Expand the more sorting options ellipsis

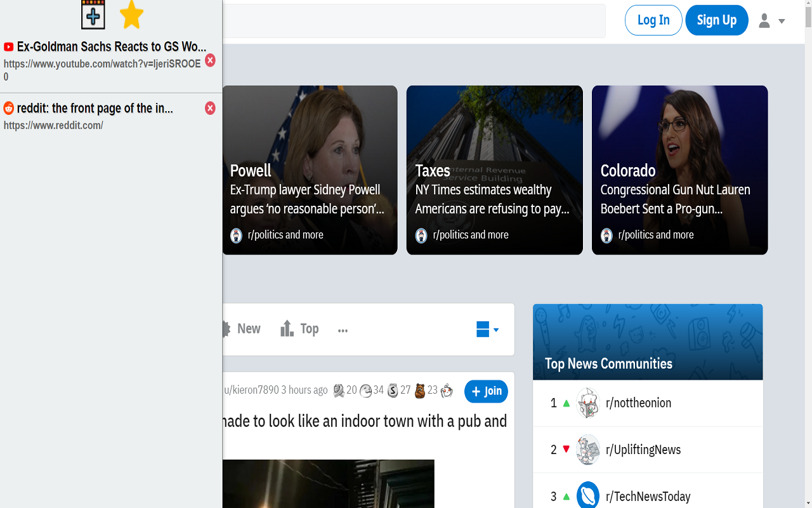coord(343,330)
